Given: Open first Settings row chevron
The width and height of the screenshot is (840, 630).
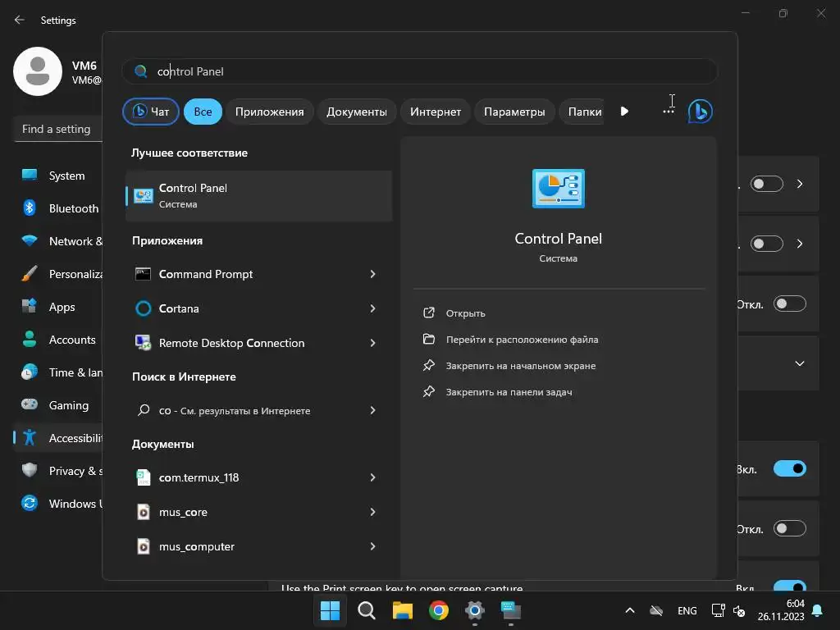Looking at the screenshot, I should pyautogui.click(x=800, y=184).
